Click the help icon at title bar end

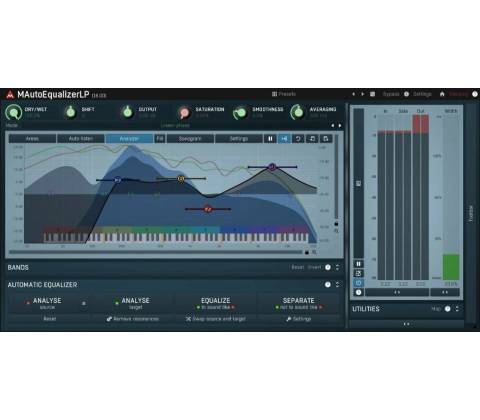coord(475,94)
